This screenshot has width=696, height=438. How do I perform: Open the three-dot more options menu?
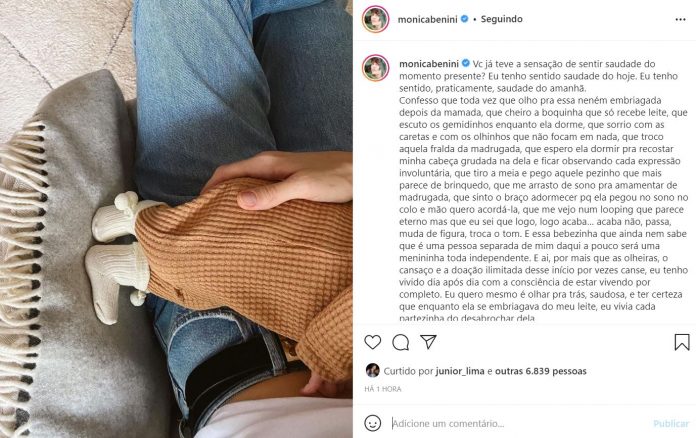point(680,20)
